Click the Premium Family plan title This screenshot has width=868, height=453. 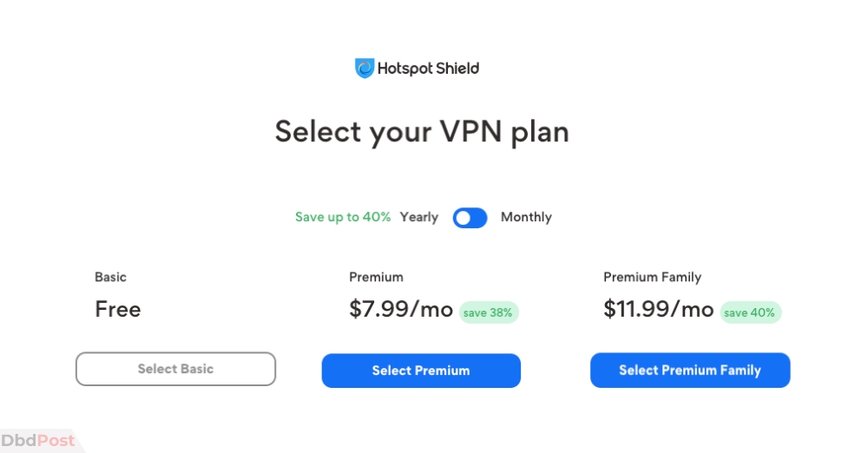(652, 277)
